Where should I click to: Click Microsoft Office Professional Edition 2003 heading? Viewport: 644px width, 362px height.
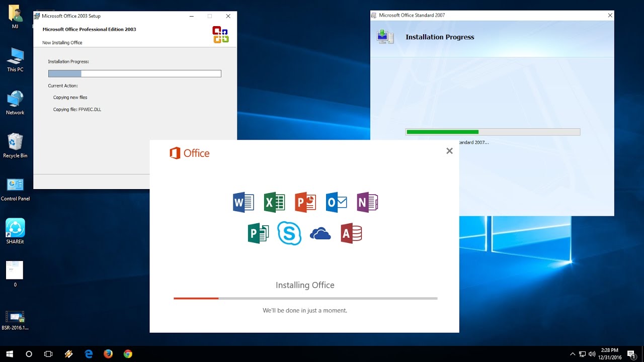(x=89, y=29)
